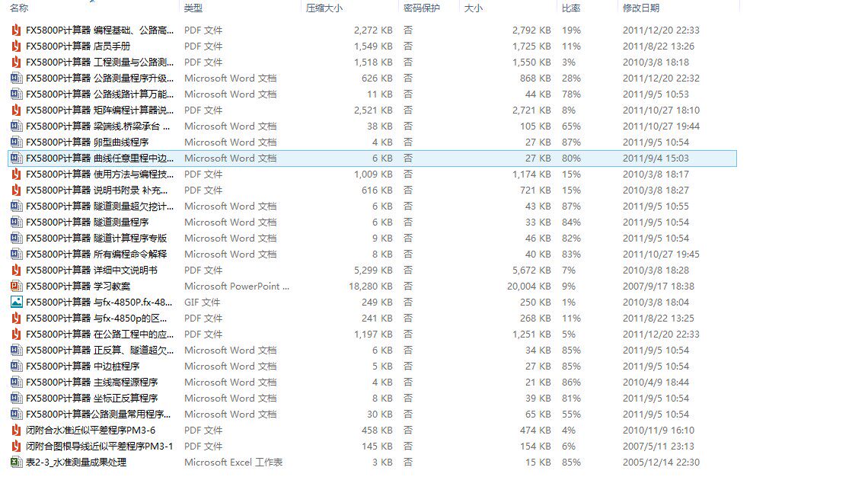Click the Word icon for 隧道测量超欠挖计...
868x477 pixels.
[17, 206]
